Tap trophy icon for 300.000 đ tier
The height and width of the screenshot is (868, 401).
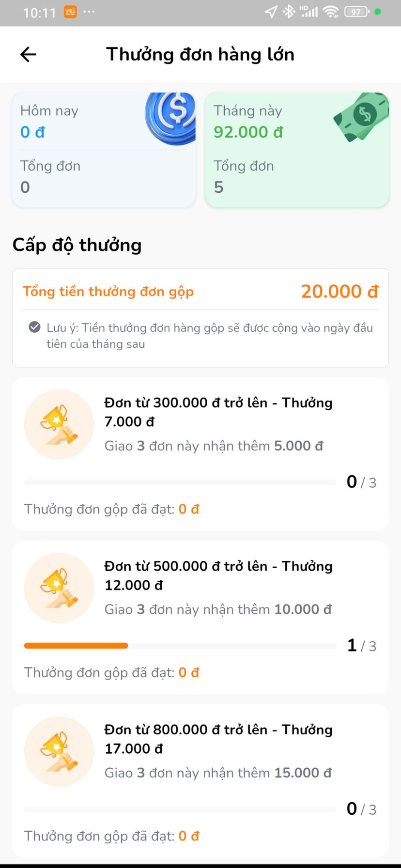59,424
